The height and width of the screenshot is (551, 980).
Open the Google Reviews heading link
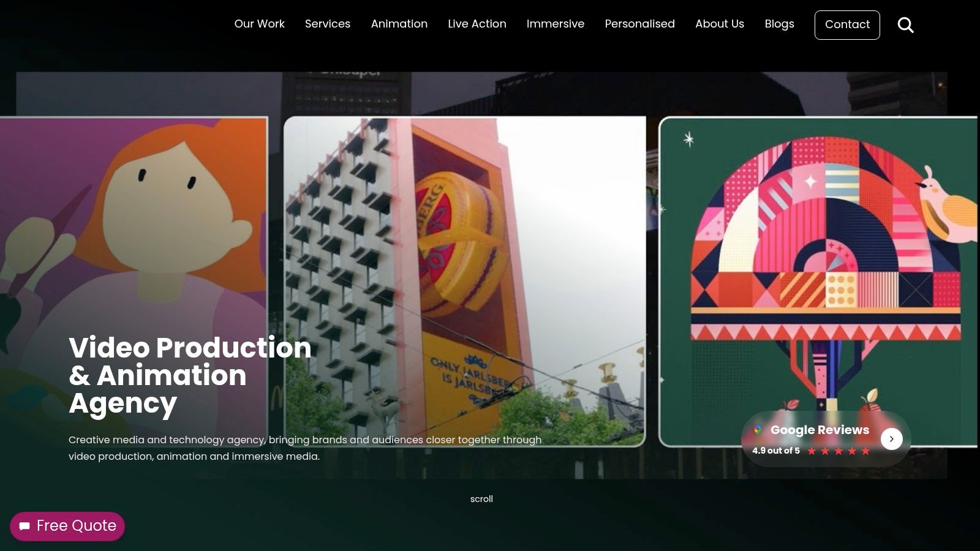tap(820, 430)
